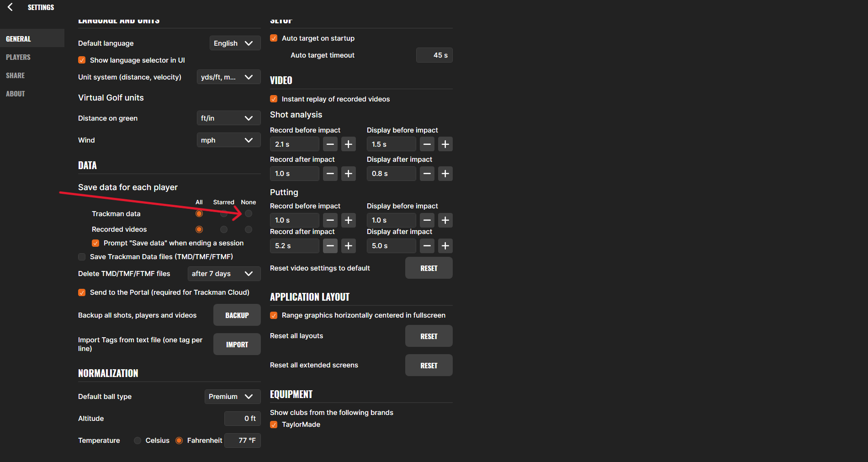Click the Putting Display before impact value
The height and width of the screenshot is (462, 868).
click(392, 220)
